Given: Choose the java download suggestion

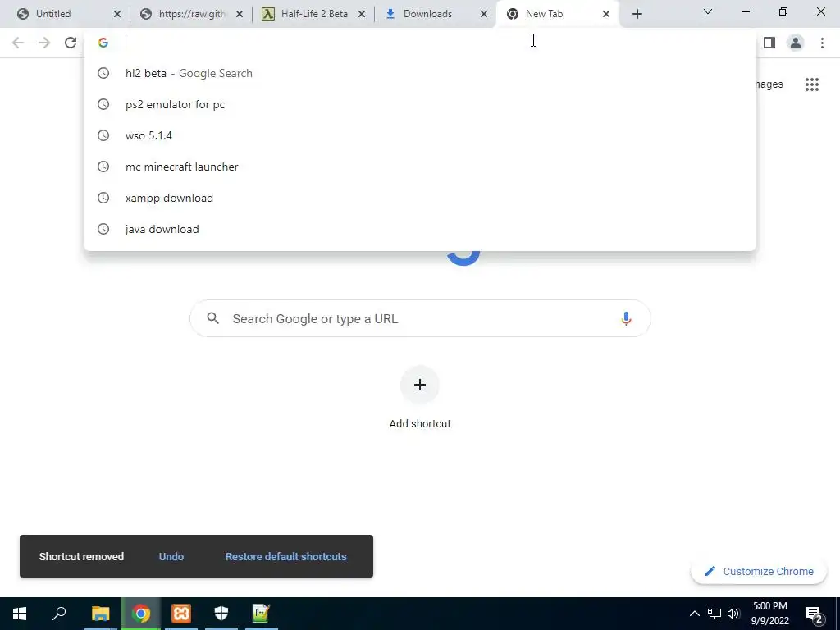Looking at the screenshot, I should click(420, 229).
